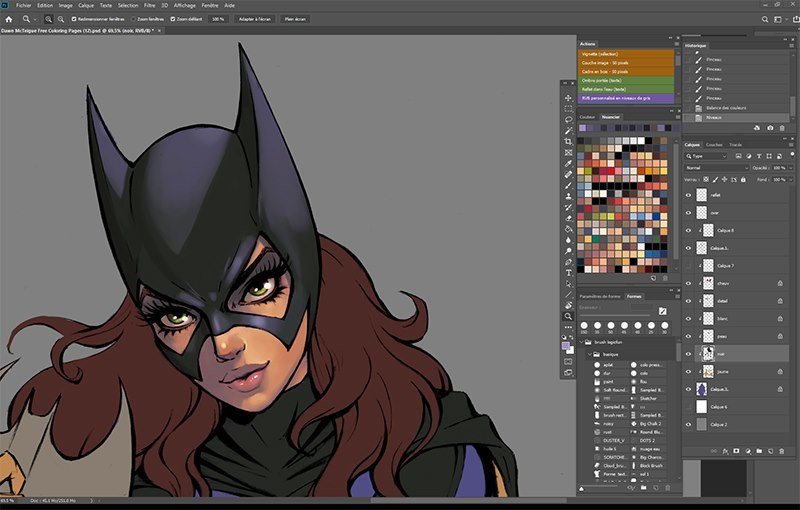Lock transparent pixels in Verrou row

point(706,180)
